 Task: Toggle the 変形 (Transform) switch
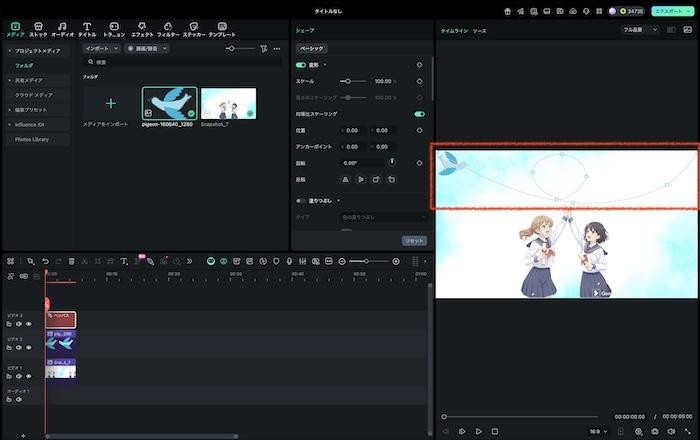[301, 65]
